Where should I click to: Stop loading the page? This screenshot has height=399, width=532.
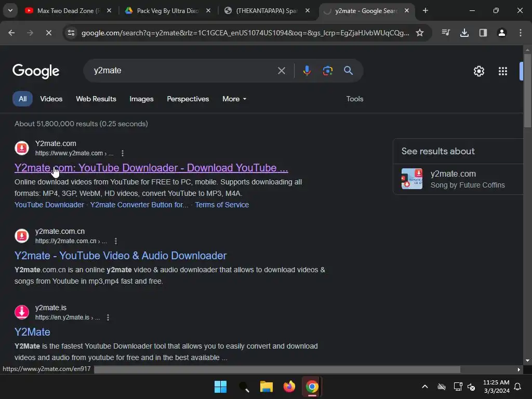coord(48,33)
